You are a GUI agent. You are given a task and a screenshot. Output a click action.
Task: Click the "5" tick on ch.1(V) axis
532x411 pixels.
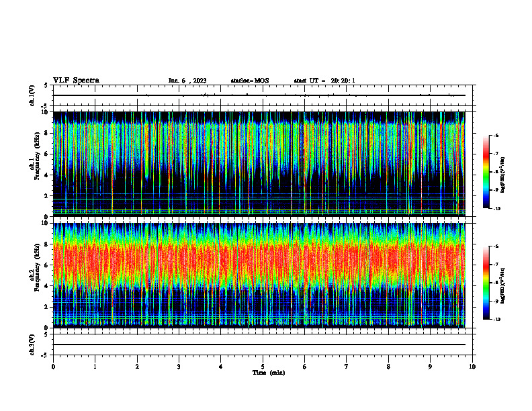[x=46, y=85]
